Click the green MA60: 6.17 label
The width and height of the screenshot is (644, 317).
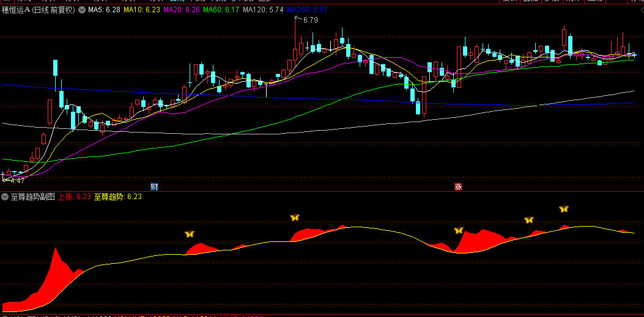coord(221,10)
